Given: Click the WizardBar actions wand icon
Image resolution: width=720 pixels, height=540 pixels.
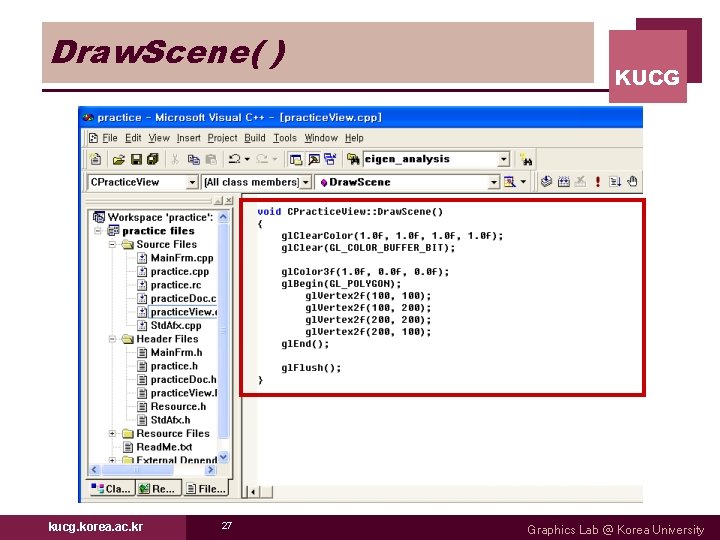Looking at the screenshot, I should coord(510,182).
